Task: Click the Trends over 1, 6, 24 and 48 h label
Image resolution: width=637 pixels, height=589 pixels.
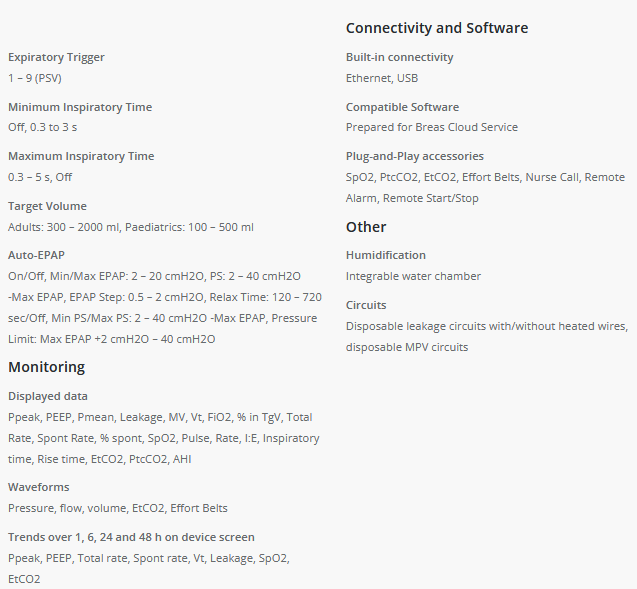Action: [x=131, y=537]
